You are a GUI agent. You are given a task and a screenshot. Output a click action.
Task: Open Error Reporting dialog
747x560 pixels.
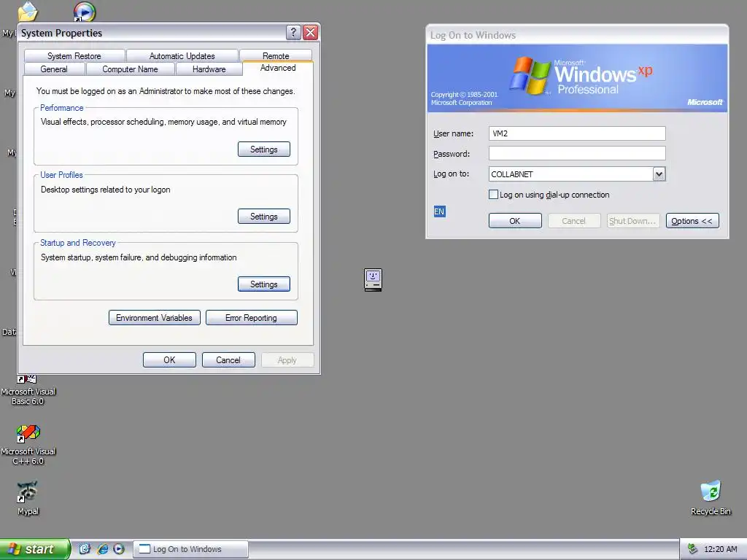click(252, 318)
